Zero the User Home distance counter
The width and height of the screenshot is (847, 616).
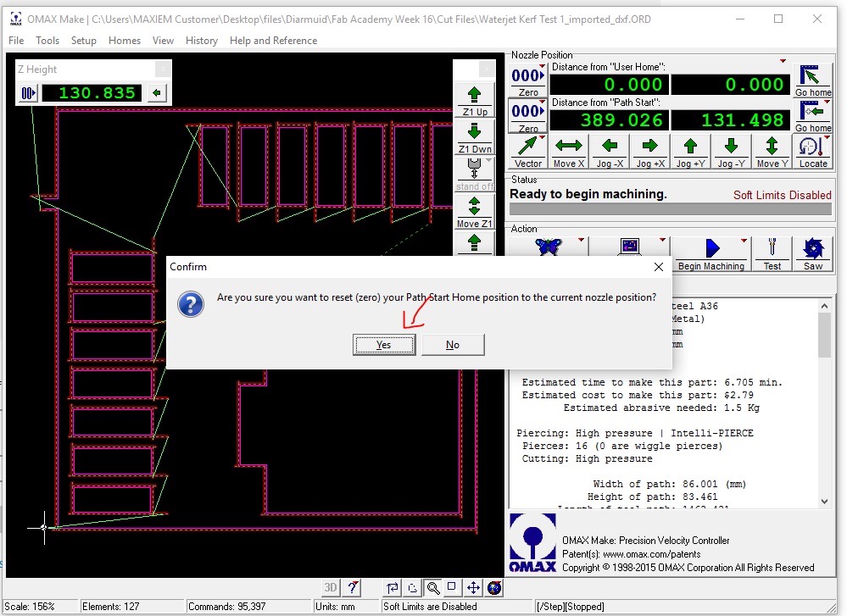point(527,80)
